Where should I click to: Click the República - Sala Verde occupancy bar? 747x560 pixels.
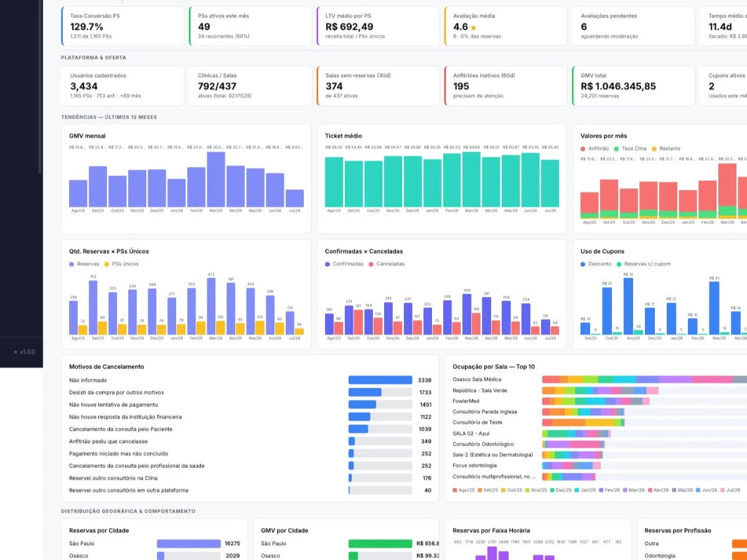(600, 391)
